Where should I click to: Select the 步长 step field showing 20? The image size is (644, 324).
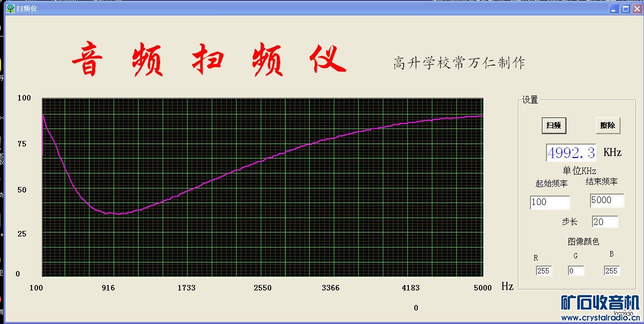coord(605,222)
